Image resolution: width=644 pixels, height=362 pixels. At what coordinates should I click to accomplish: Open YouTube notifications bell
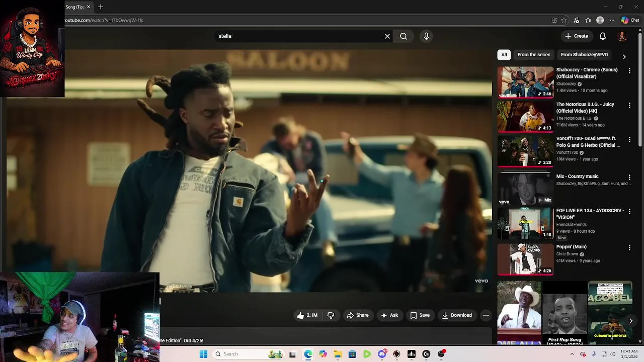click(x=603, y=36)
